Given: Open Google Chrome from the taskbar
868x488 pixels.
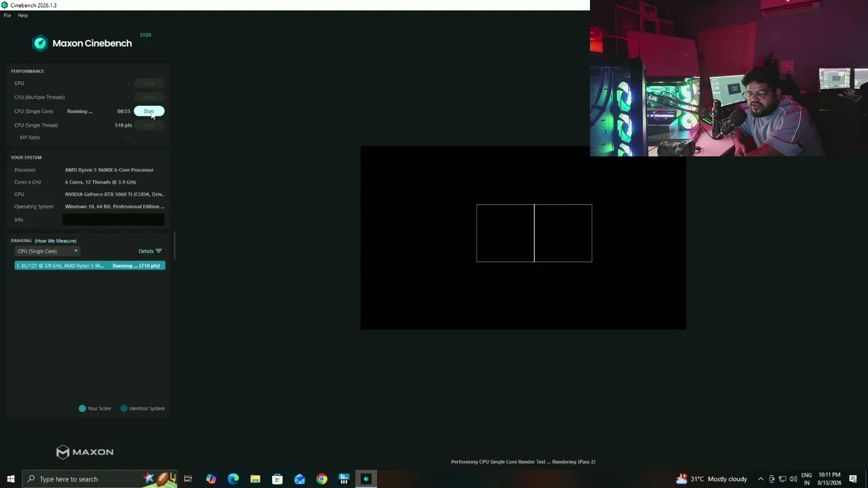Looking at the screenshot, I should tap(321, 479).
